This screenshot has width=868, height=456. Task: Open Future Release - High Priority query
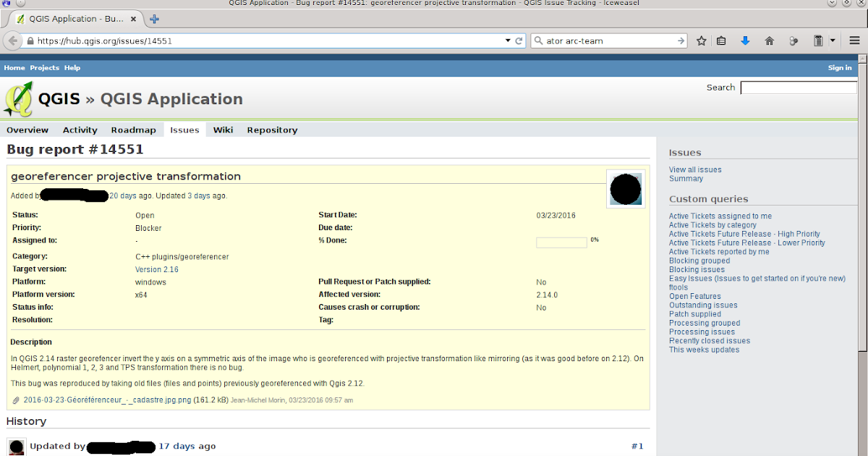(x=744, y=234)
